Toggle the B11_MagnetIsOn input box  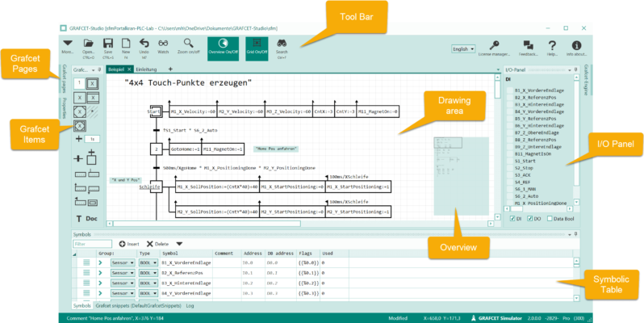[x=510, y=154]
